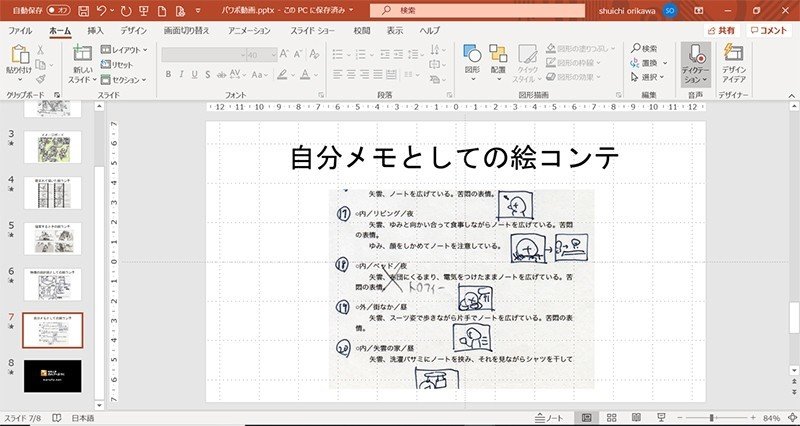
Task: Toggle the 自動保存 switch
Action: (x=59, y=10)
